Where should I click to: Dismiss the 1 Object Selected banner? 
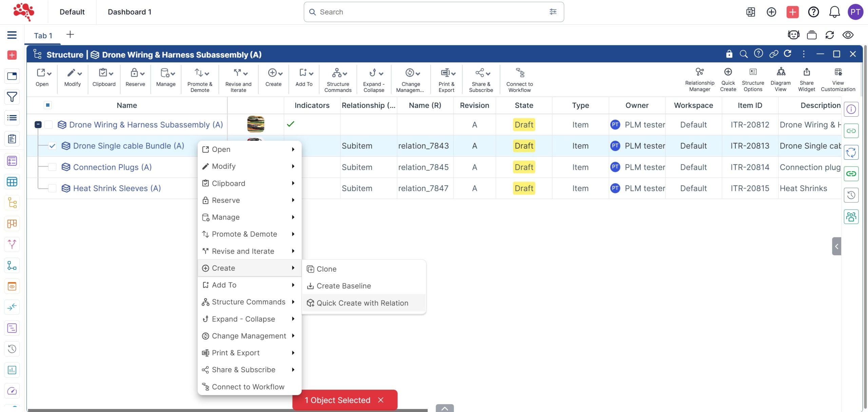coord(381,400)
